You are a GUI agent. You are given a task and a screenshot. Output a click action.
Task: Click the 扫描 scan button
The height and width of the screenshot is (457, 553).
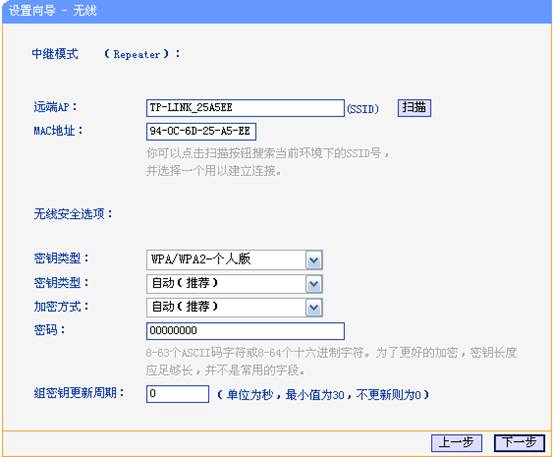coord(414,108)
